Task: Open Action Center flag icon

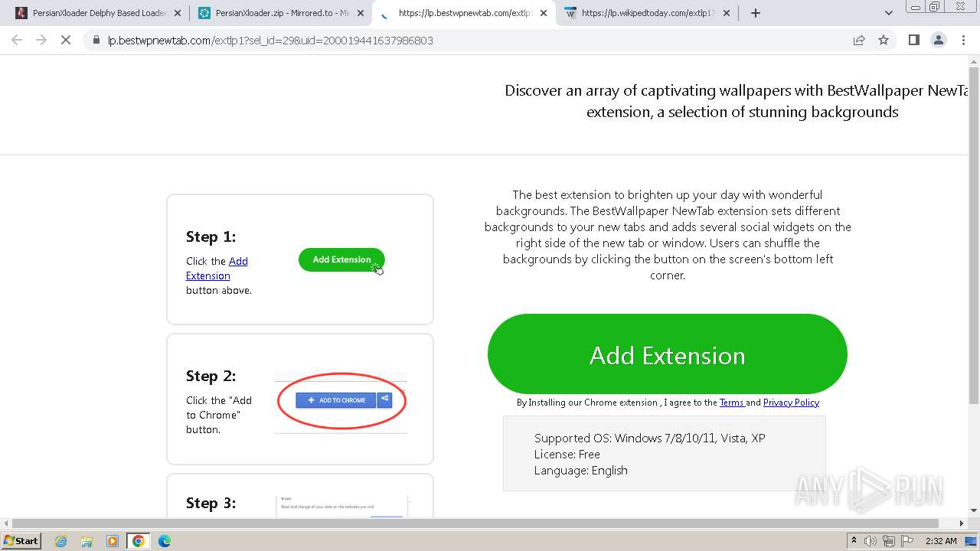Action: point(908,541)
